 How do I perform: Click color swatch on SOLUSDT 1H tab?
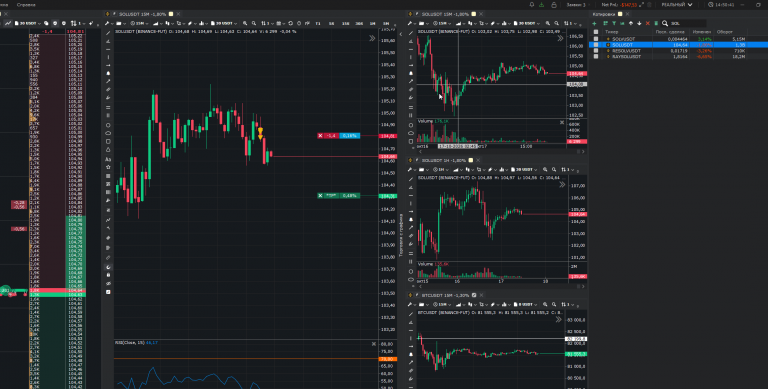point(471,160)
